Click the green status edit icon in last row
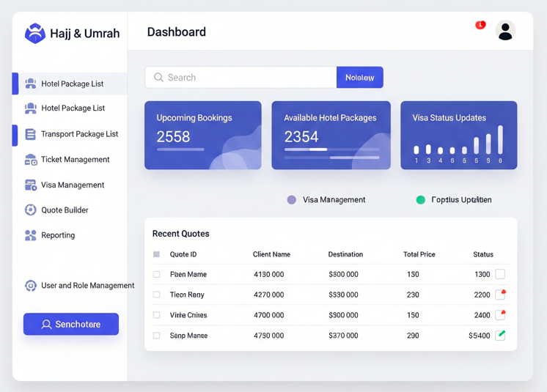The height and width of the screenshot is (392, 547). 500,335
